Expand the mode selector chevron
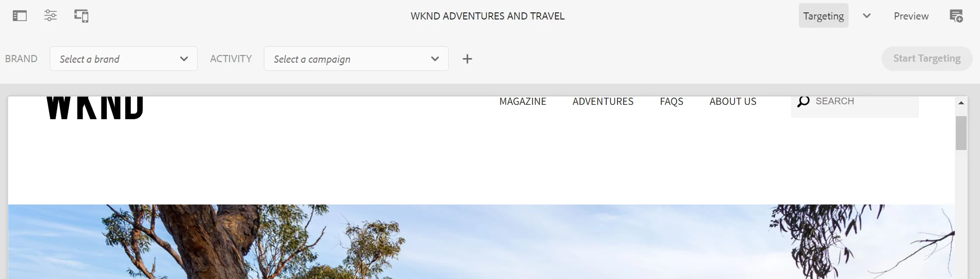The height and width of the screenshot is (279, 980). 867,16
